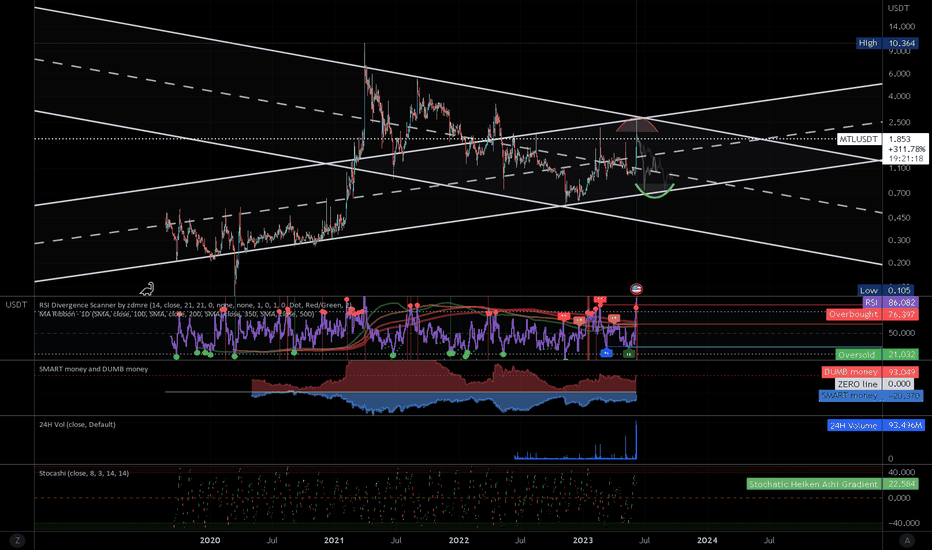932x550 pixels.
Task: Click the 6.000 price axis level
Action: [899, 74]
